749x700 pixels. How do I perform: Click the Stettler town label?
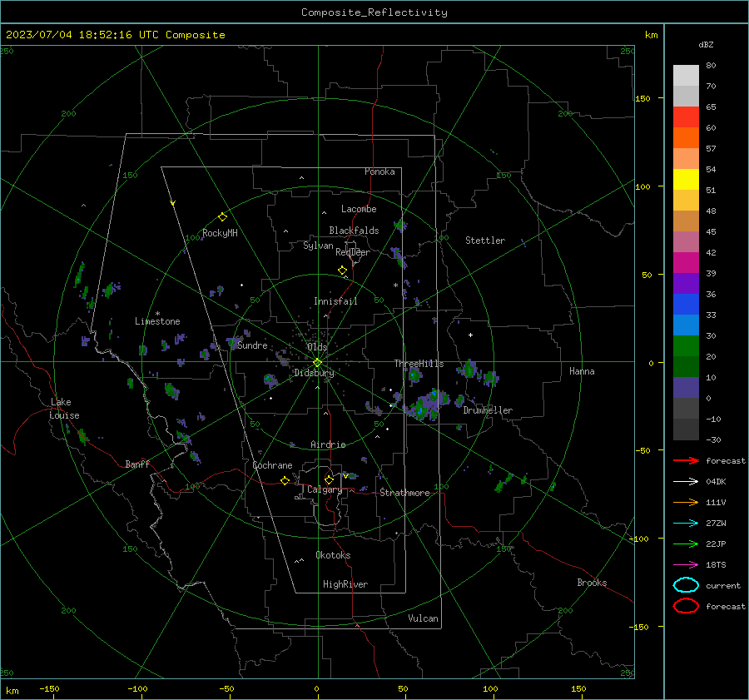485,241
